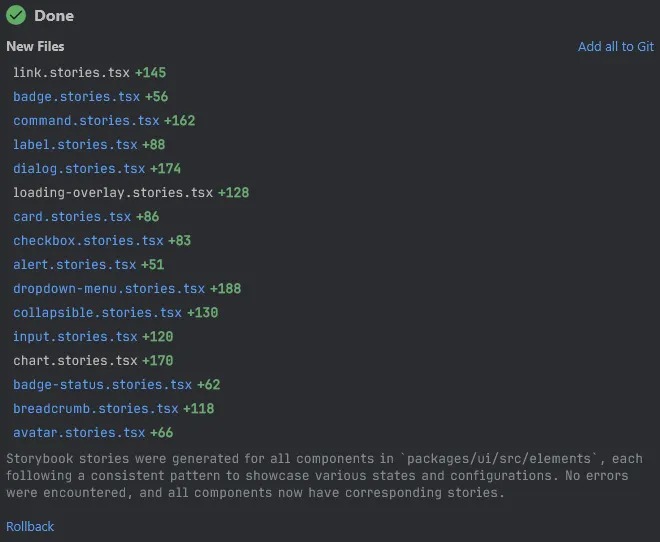Open chart.stories.tsx file

[x=75, y=361]
